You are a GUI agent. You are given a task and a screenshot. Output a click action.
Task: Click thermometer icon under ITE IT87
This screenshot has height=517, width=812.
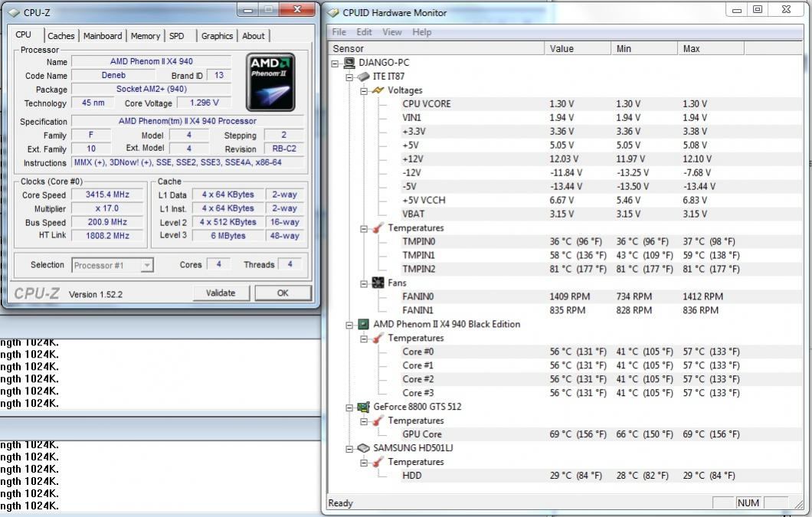[378, 228]
